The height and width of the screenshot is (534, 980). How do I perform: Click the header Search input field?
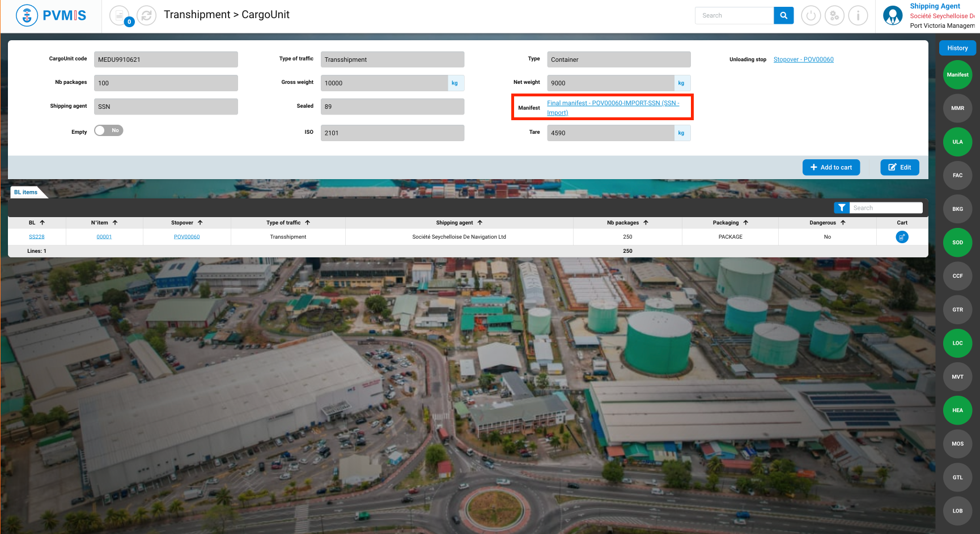click(x=734, y=16)
